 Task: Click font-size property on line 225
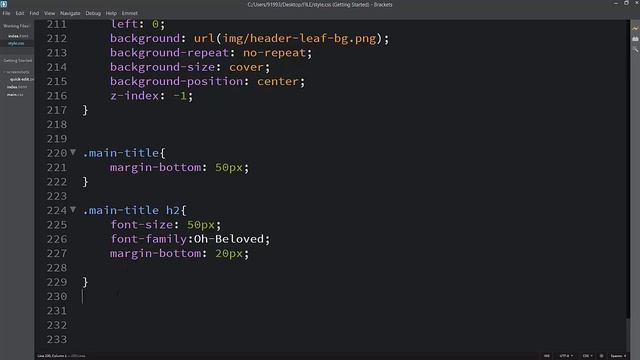coord(142,224)
